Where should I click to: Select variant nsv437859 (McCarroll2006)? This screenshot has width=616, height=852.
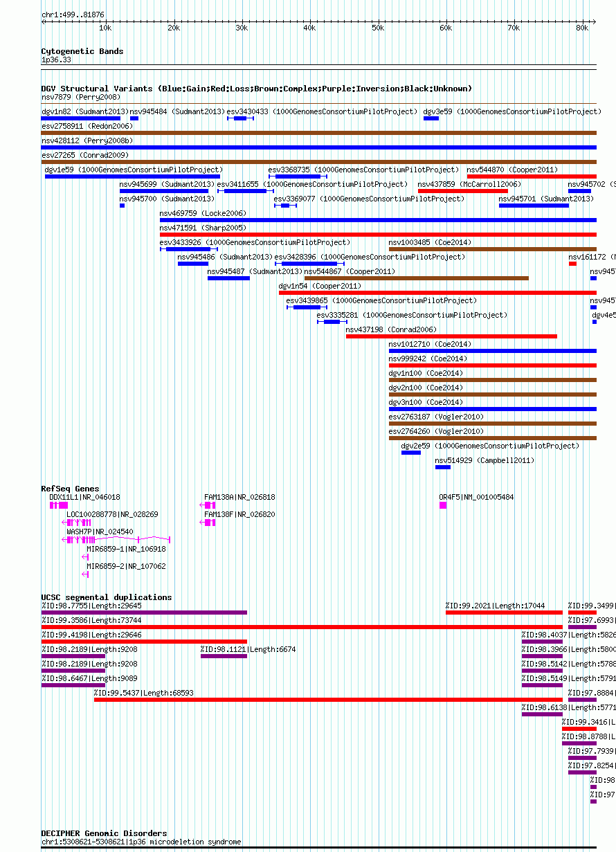click(x=469, y=184)
